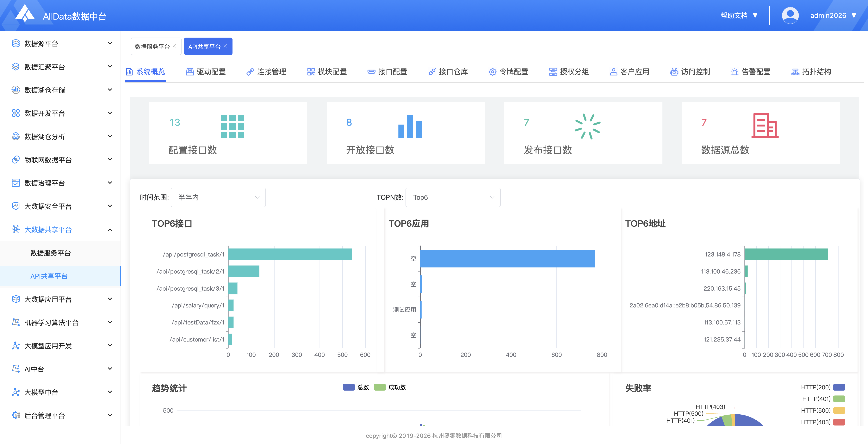Toggle the 总数 legend series

tap(356, 387)
